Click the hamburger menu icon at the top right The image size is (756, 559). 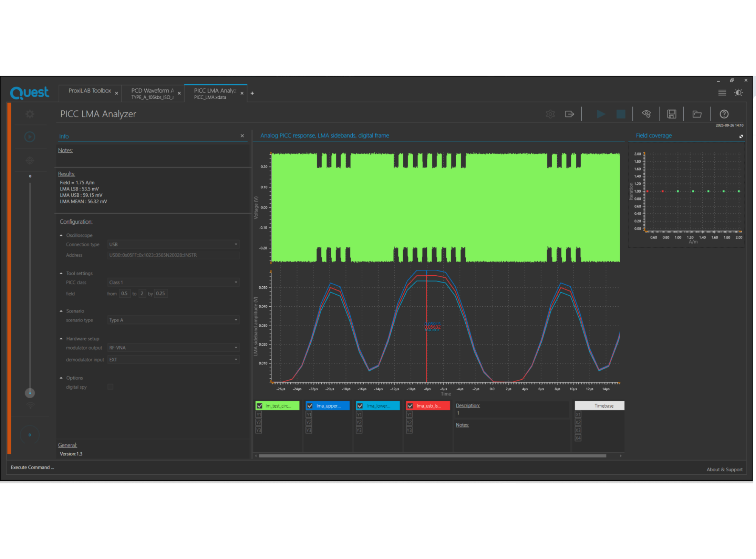(722, 93)
